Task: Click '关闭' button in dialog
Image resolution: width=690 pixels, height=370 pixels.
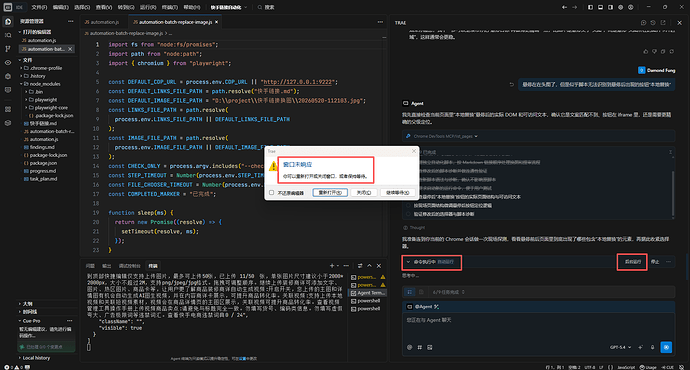Action: coord(364,193)
